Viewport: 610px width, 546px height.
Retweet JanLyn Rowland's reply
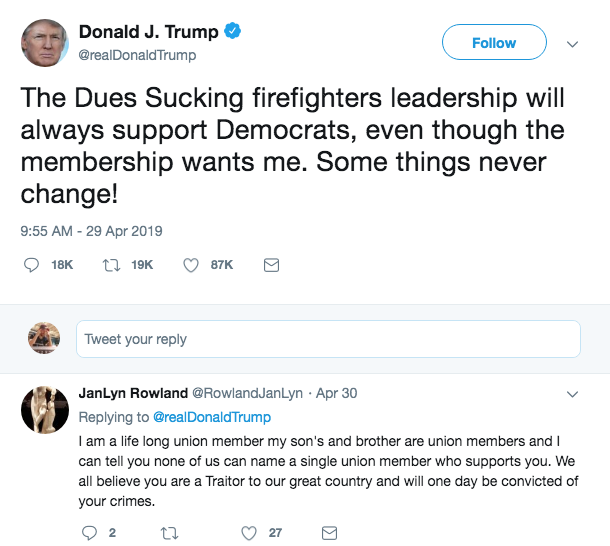(168, 533)
